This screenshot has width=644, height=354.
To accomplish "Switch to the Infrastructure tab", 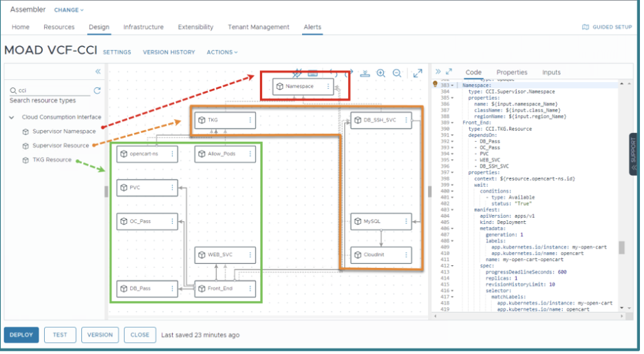I will point(143,28).
